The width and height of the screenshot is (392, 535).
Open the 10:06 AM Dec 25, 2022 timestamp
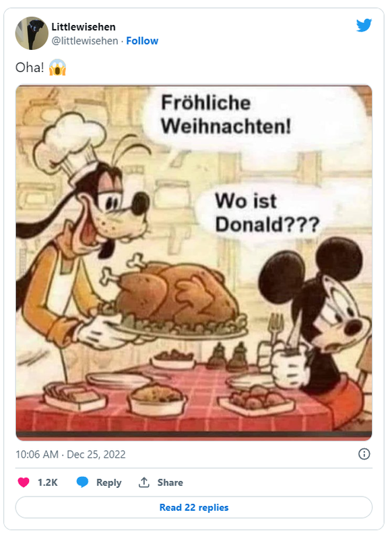[x=71, y=454]
